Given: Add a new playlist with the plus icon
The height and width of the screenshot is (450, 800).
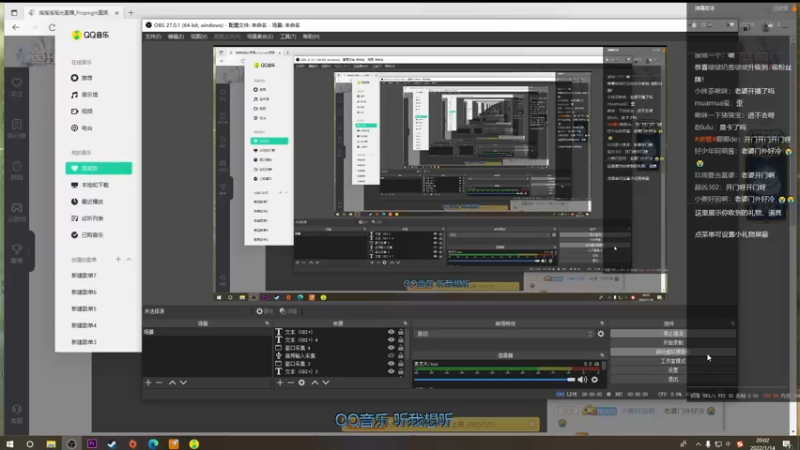Looking at the screenshot, I should (x=118, y=259).
